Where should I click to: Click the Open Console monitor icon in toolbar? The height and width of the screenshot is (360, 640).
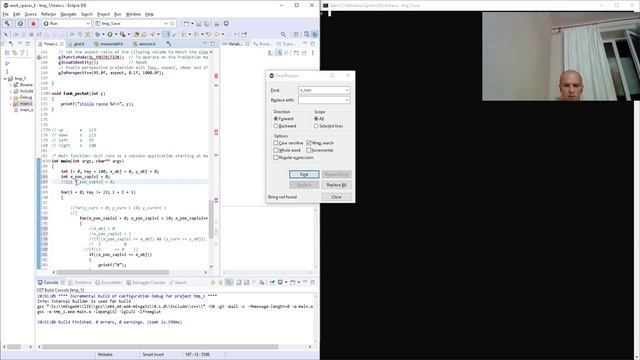click(226, 24)
